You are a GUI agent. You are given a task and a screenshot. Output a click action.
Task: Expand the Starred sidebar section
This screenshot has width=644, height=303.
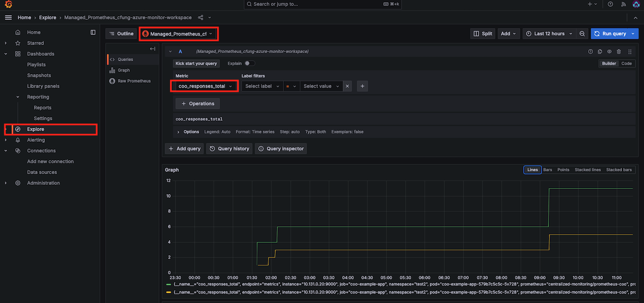point(6,43)
